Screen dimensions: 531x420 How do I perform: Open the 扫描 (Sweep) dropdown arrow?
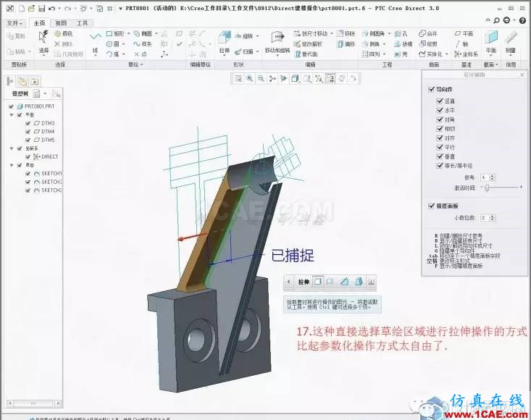point(257,51)
